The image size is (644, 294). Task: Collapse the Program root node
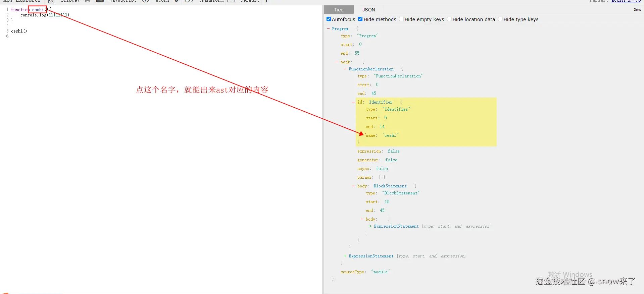coord(328,29)
